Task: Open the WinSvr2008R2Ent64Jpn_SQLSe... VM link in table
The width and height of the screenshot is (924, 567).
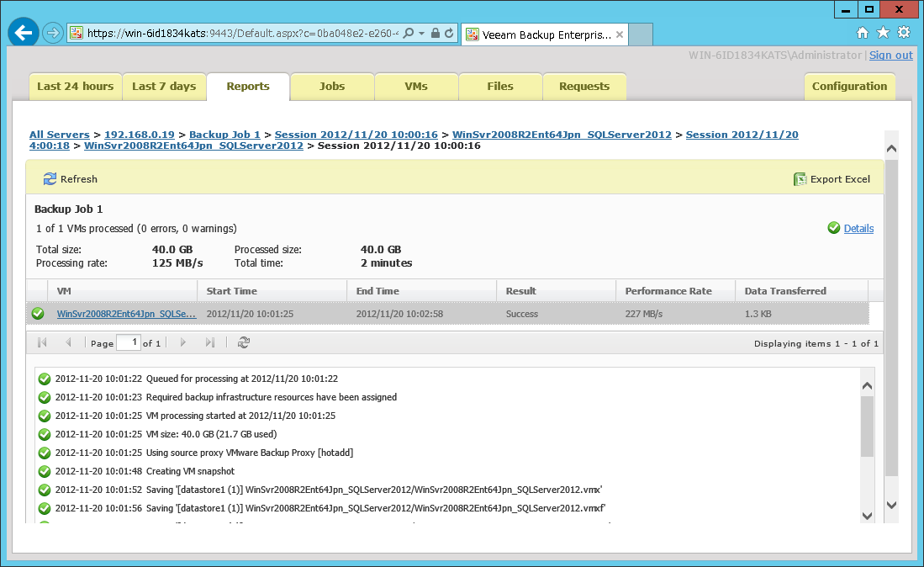Action: point(126,314)
